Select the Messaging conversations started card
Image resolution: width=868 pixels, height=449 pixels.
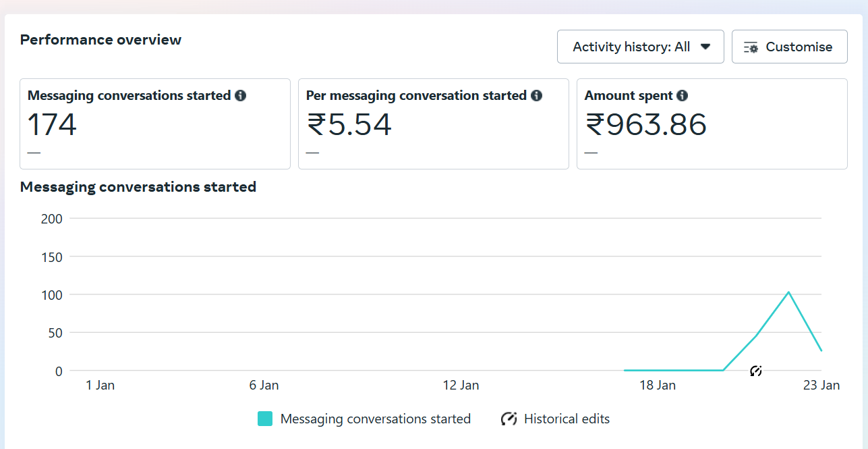(x=155, y=124)
